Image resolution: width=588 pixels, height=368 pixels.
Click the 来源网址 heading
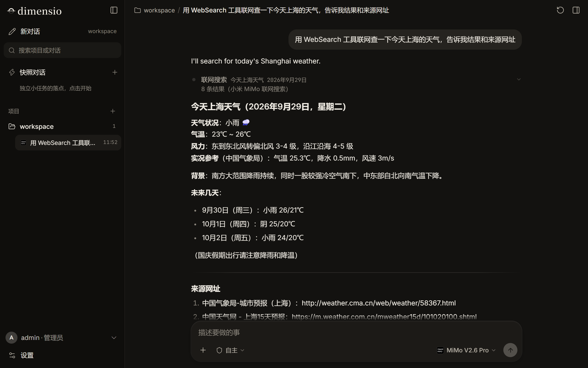tap(206, 289)
